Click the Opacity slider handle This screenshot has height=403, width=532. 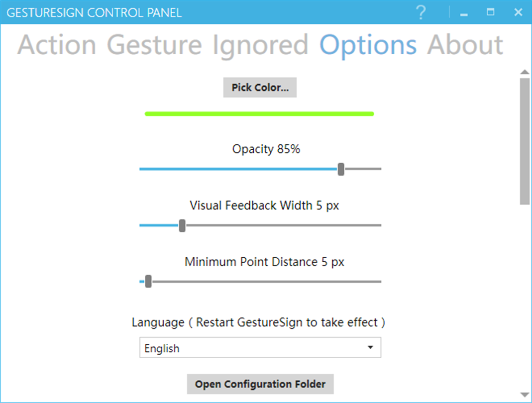[341, 169]
